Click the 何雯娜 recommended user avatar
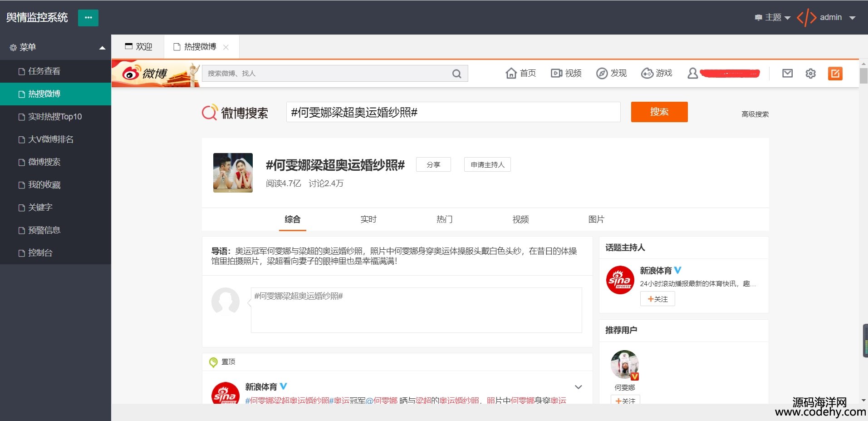The image size is (868, 421). point(625,365)
